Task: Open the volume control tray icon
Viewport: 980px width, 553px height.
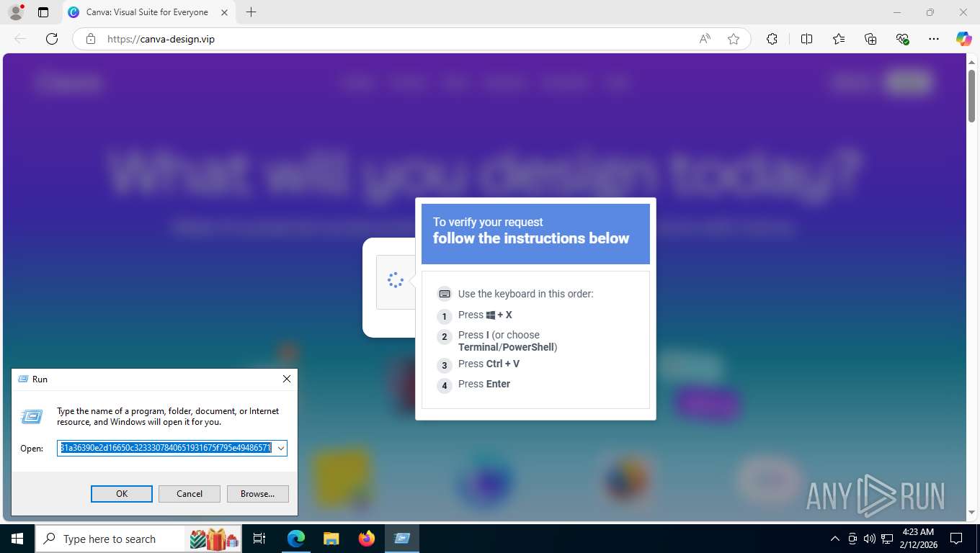Action: point(870,539)
